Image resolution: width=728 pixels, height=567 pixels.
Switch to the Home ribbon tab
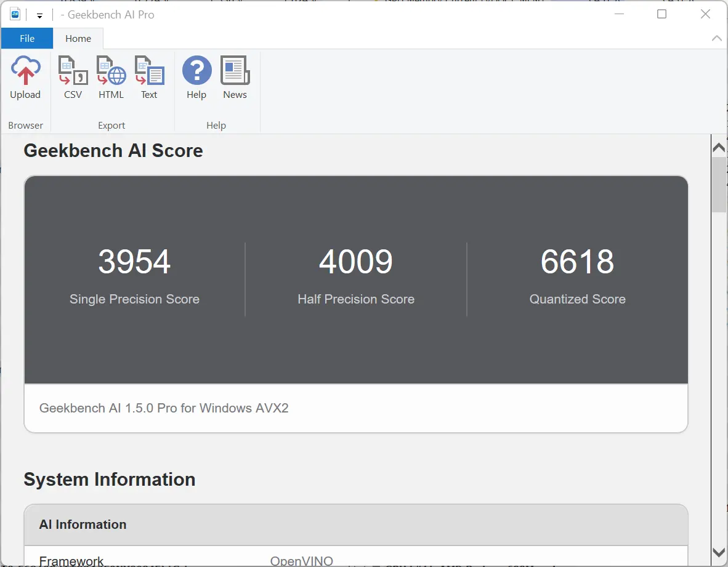78,38
